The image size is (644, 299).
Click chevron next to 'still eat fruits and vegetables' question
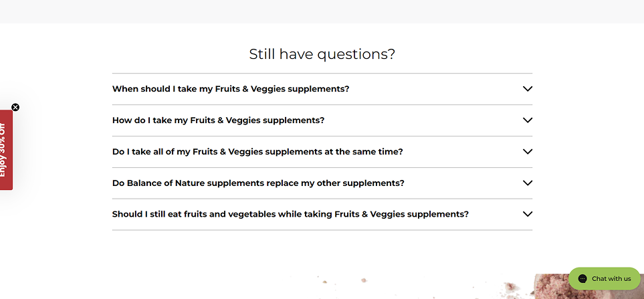[527, 215]
